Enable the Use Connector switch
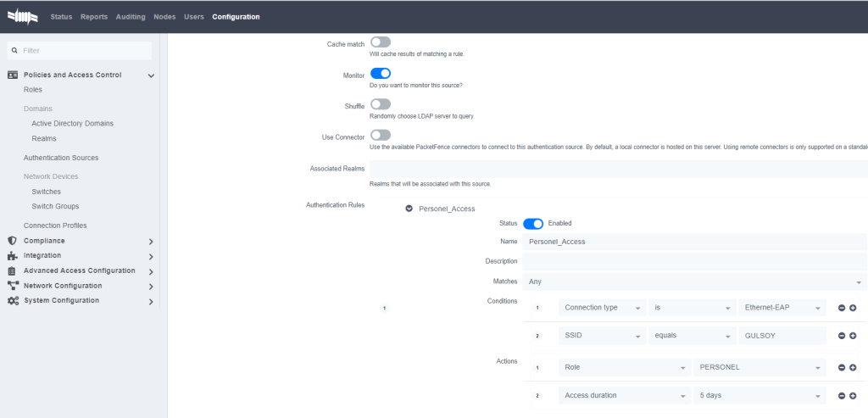The image size is (868, 418). click(381, 135)
